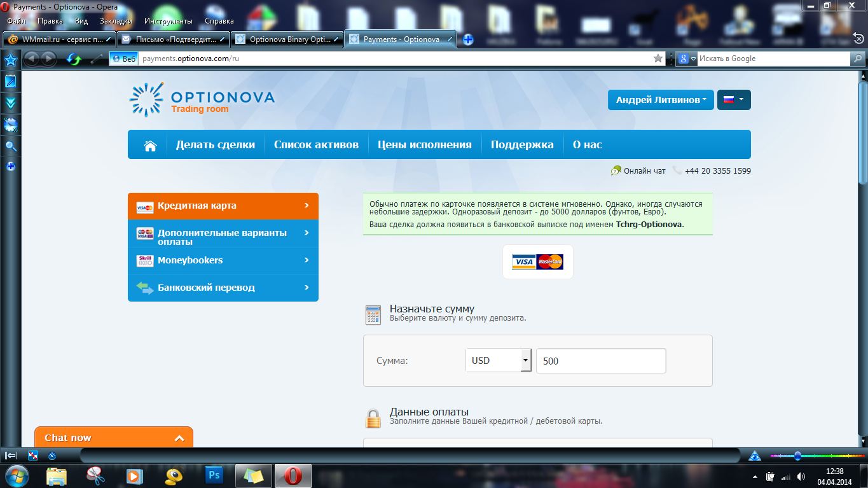Image resolution: width=868 pixels, height=488 pixels.
Task: Open Photoshop from the taskbar
Action: pos(214,475)
